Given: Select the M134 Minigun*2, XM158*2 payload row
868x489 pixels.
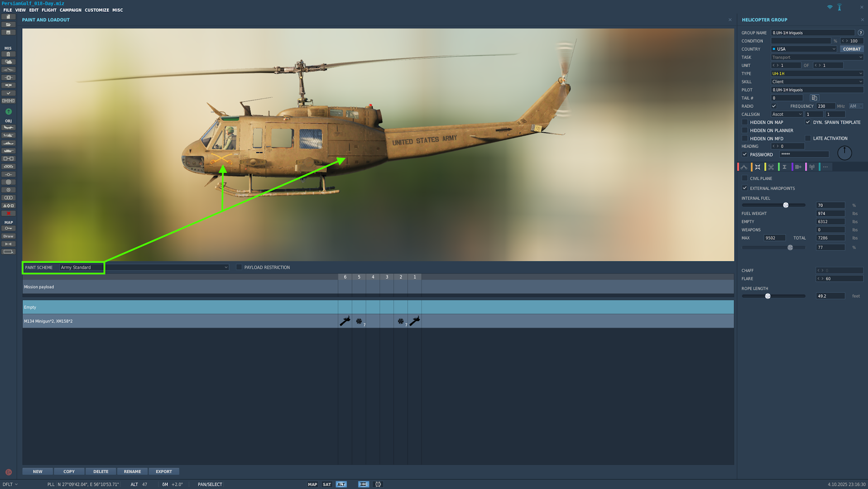Looking at the screenshot, I should (x=378, y=321).
